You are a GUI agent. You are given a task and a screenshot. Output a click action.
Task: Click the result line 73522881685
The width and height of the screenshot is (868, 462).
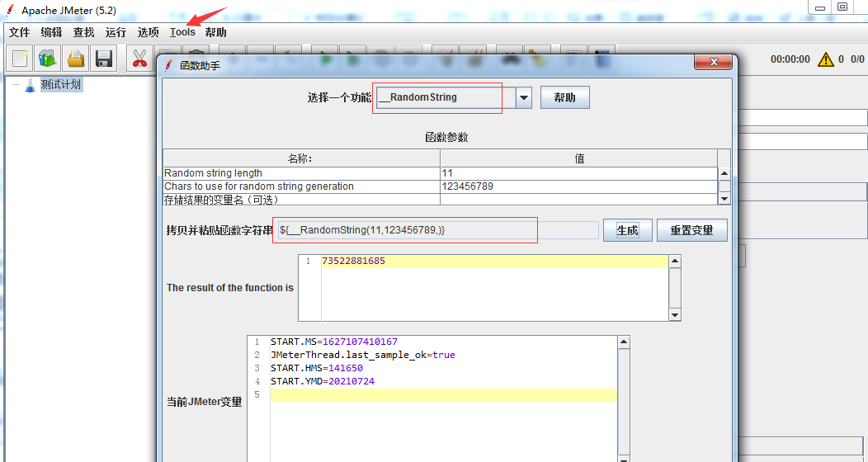(x=353, y=262)
